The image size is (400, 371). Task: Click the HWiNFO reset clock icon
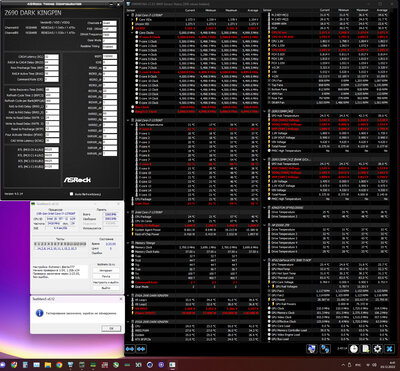(x=354, y=349)
